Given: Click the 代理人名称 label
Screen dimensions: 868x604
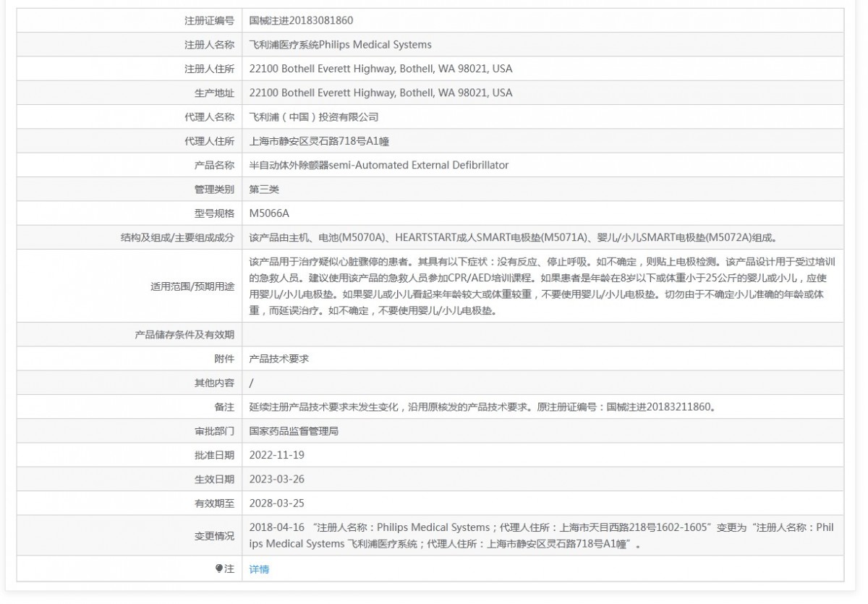Looking at the screenshot, I should (210, 116).
